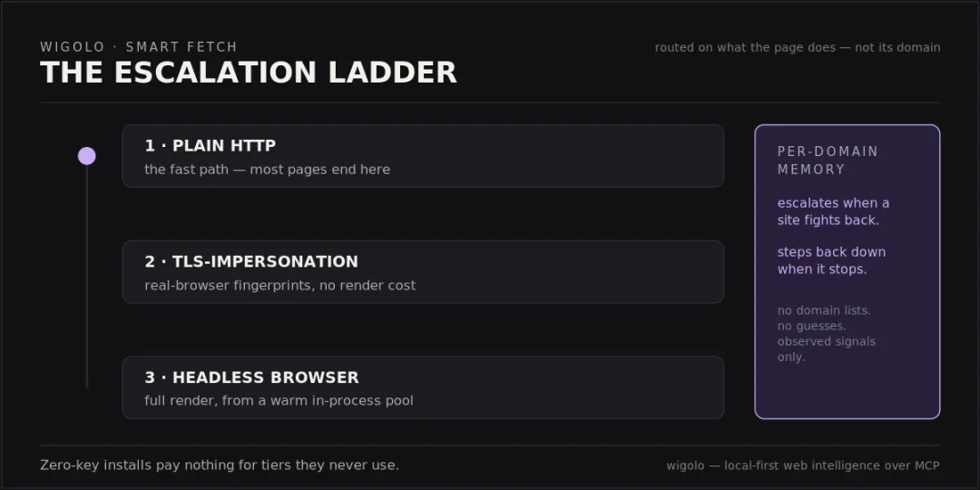The width and height of the screenshot is (980, 490).
Task: Click the vertical ladder line below the dot
Action: 87,277
